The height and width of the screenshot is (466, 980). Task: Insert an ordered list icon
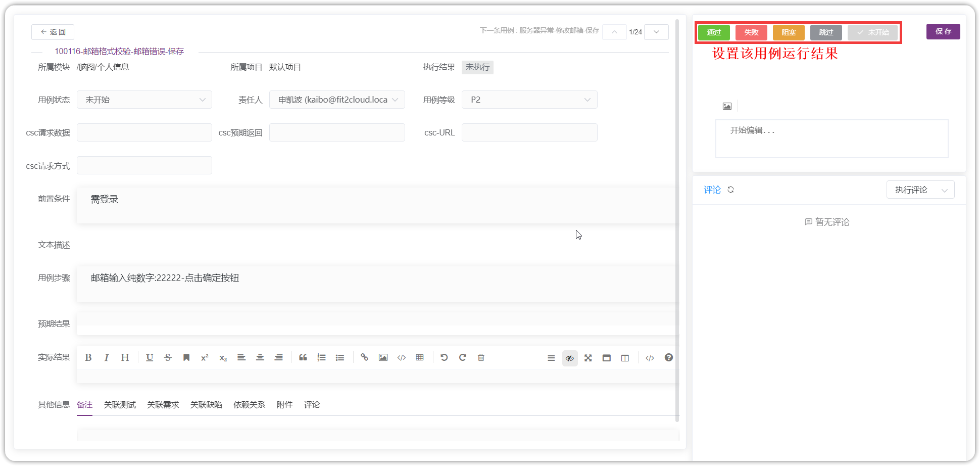pyautogui.click(x=321, y=358)
